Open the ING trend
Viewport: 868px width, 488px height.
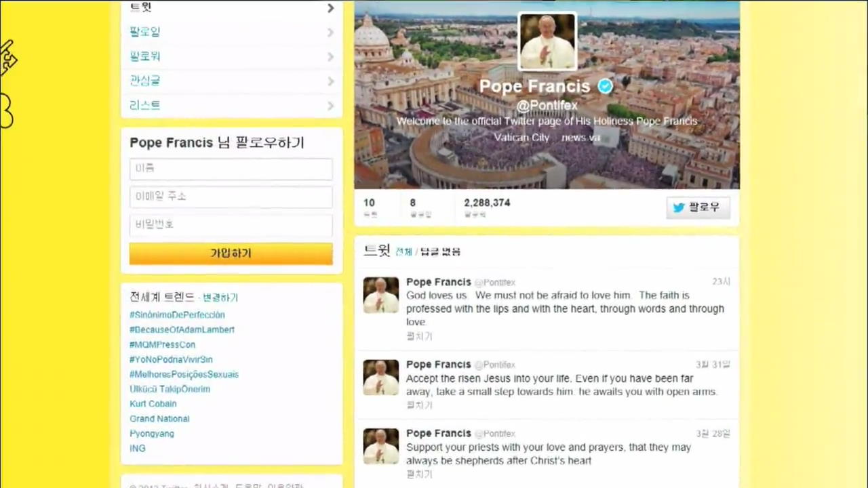click(137, 449)
